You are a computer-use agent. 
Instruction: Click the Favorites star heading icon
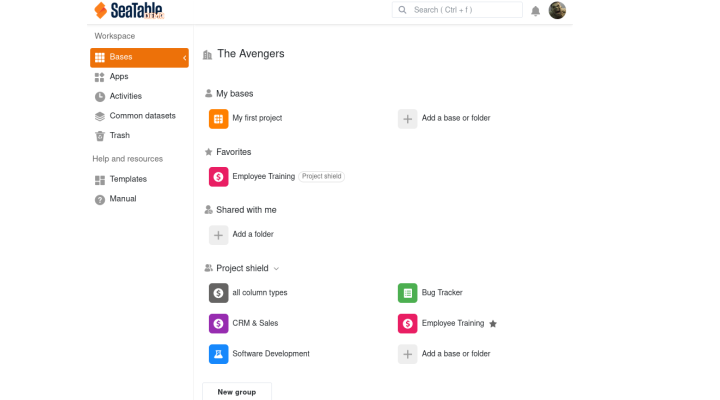click(208, 152)
